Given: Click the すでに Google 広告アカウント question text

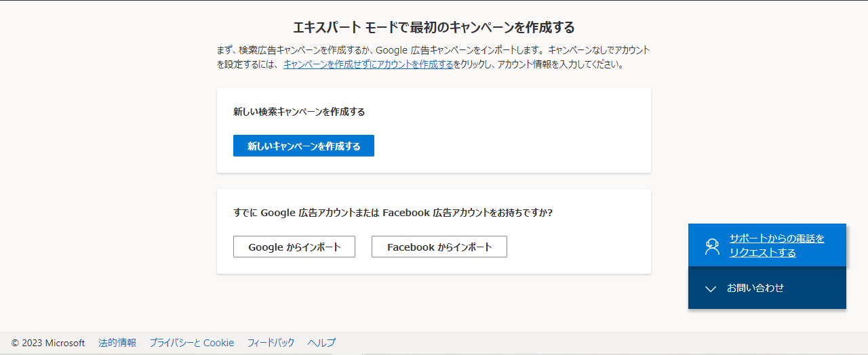Looking at the screenshot, I should [393, 212].
